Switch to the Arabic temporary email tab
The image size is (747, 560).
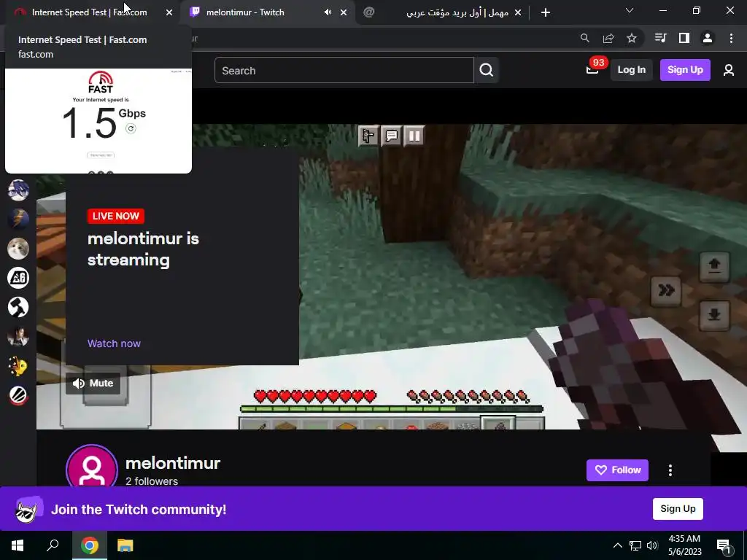coord(443,12)
